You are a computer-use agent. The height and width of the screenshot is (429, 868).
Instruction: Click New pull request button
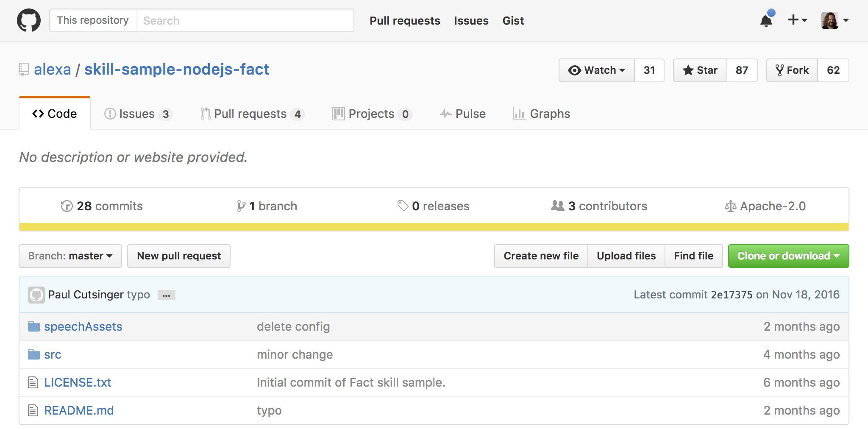[179, 256]
